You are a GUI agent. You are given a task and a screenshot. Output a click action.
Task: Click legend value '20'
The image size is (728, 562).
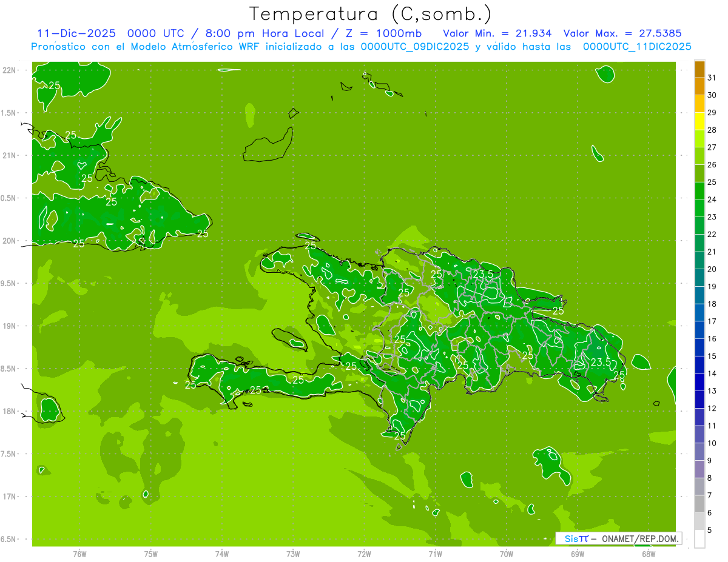pyautogui.click(x=712, y=269)
